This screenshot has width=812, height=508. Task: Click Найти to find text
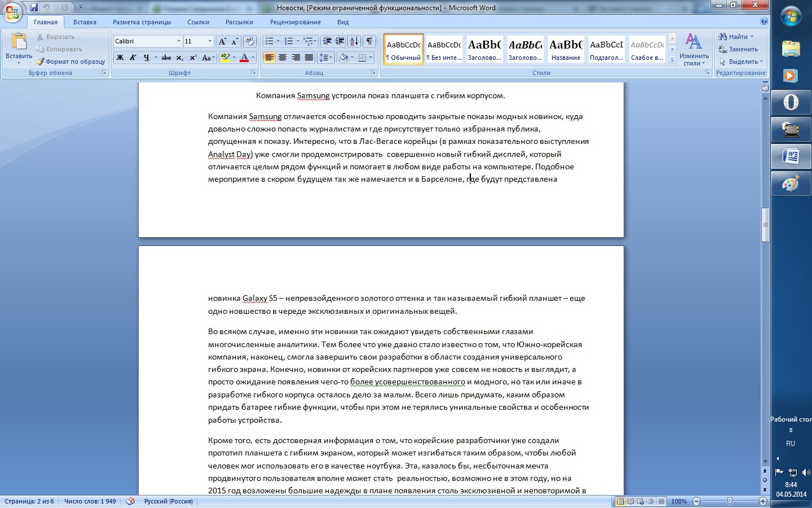tap(736, 37)
